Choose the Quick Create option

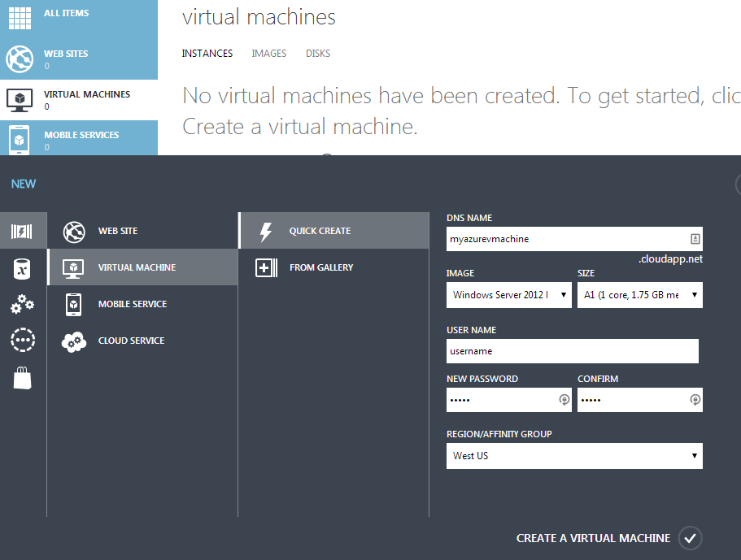click(334, 231)
